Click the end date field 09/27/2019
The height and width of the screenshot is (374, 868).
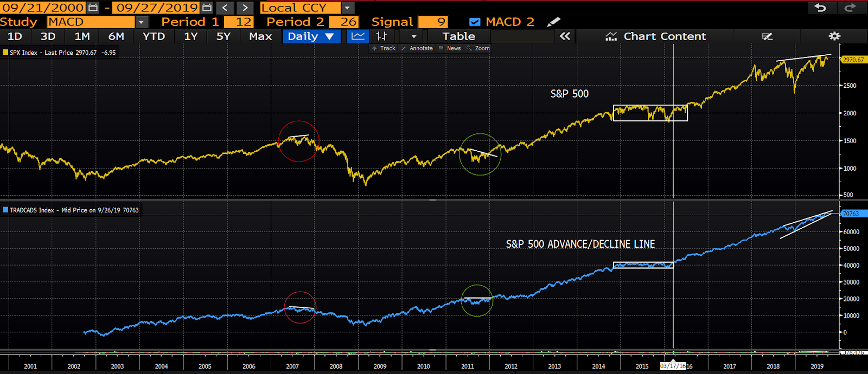157,8
